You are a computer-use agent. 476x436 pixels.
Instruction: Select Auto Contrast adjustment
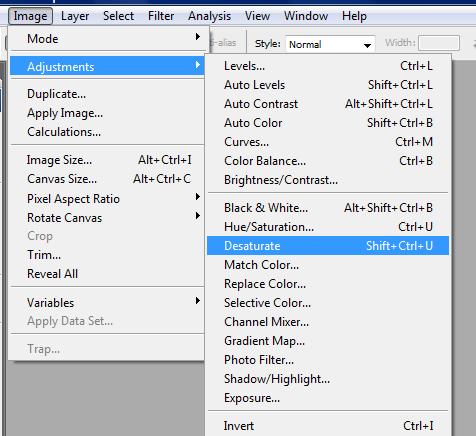coord(328,104)
